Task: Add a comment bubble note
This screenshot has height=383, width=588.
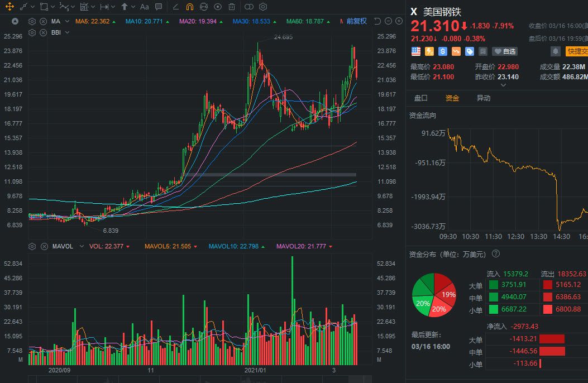Action: click(x=159, y=7)
